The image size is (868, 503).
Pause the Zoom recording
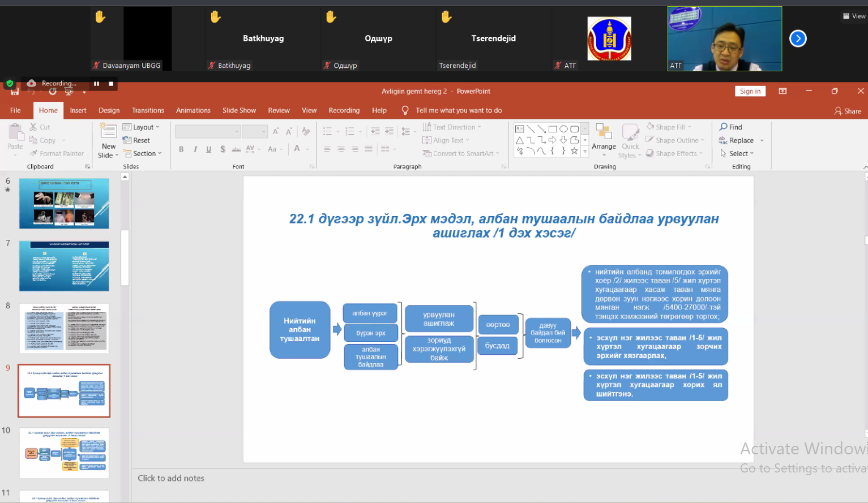(96, 83)
